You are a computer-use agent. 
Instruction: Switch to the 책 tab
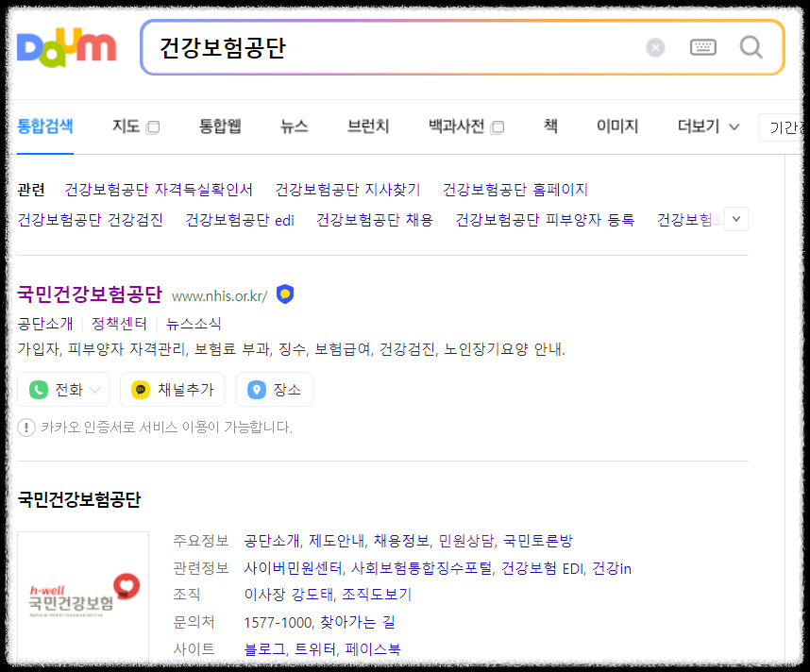[x=550, y=126]
